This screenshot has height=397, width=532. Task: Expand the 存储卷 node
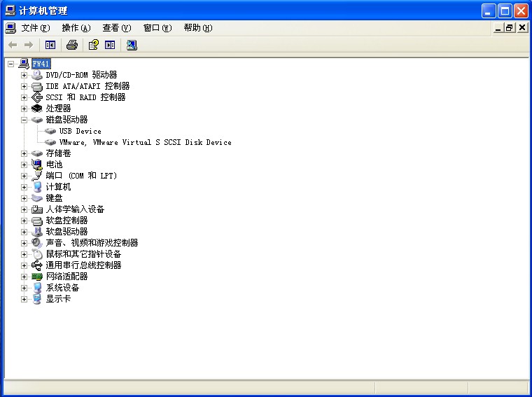[24, 153]
